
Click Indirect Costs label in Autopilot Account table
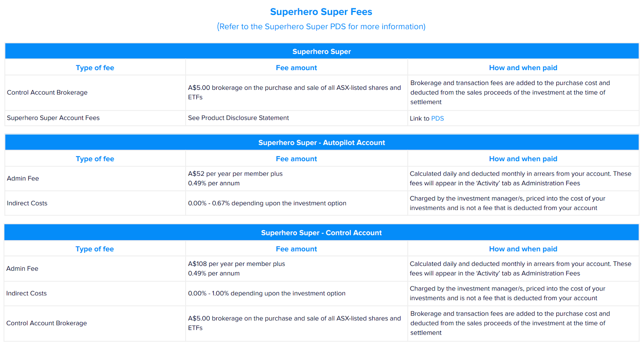pos(27,203)
